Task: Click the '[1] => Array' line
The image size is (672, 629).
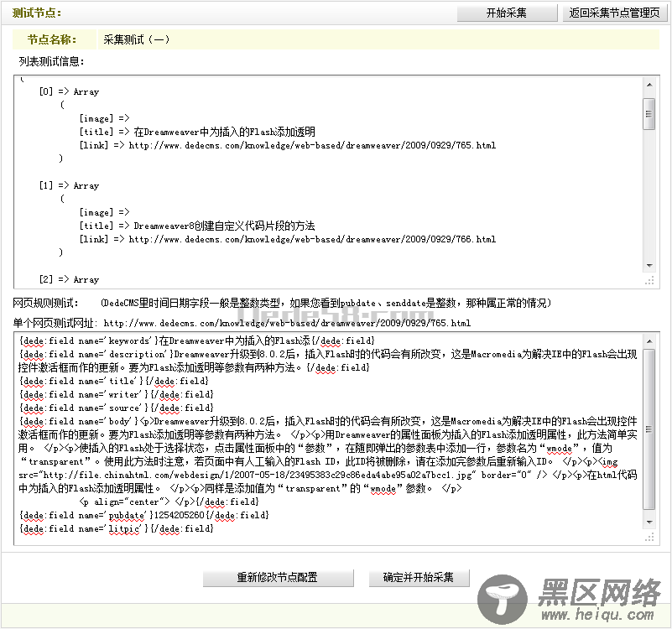Action: tap(69, 185)
